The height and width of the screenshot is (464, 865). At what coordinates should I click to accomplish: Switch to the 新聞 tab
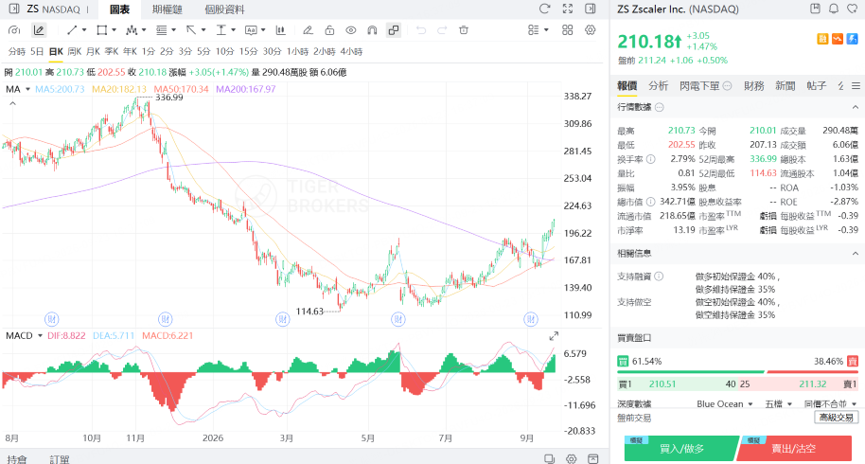pyautogui.click(x=785, y=86)
